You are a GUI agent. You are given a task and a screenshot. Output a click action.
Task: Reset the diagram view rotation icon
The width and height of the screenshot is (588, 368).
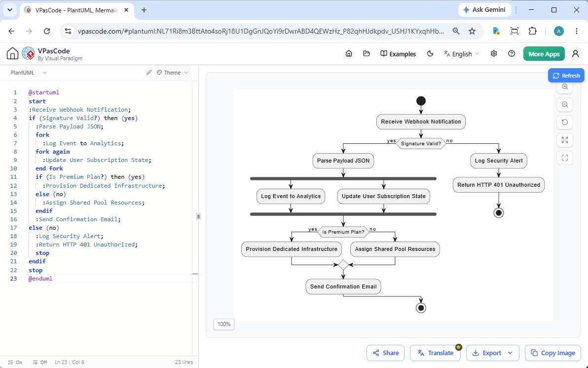click(x=565, y=122)
